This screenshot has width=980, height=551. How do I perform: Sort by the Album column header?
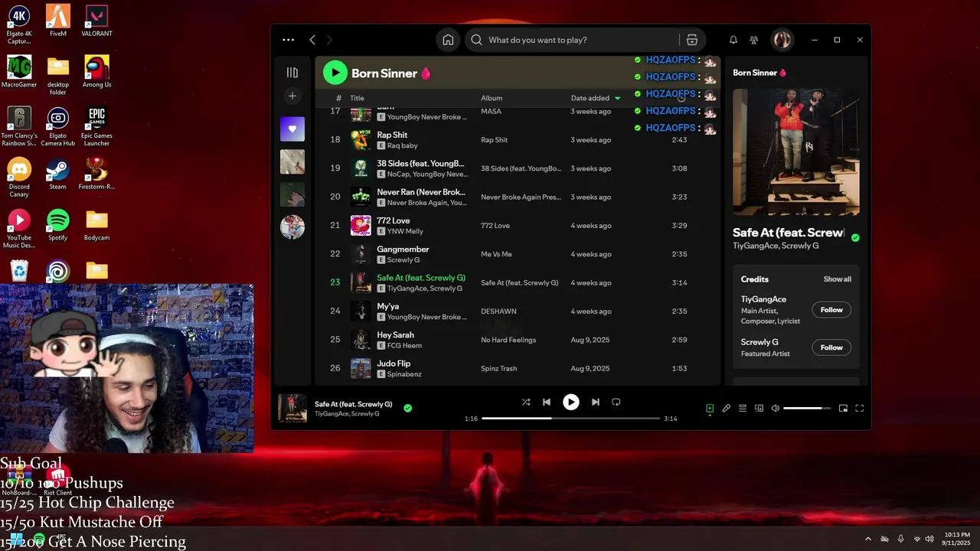click(x=492, y=98)
